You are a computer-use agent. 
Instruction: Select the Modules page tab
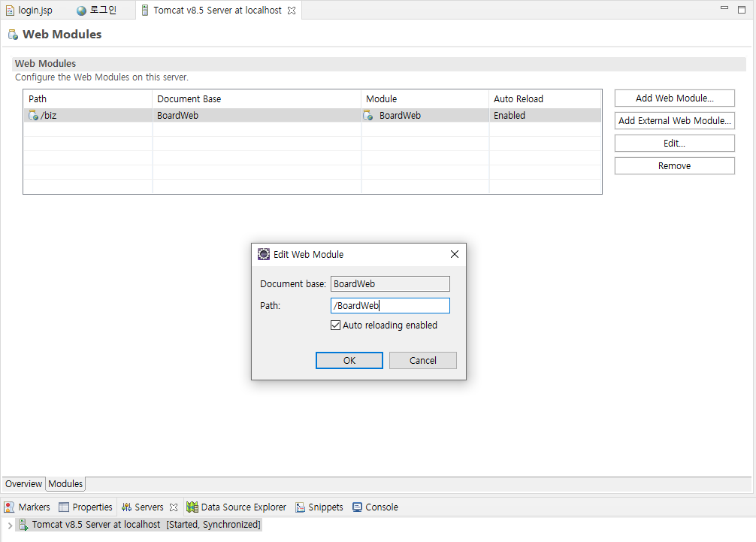click(65, 483)
